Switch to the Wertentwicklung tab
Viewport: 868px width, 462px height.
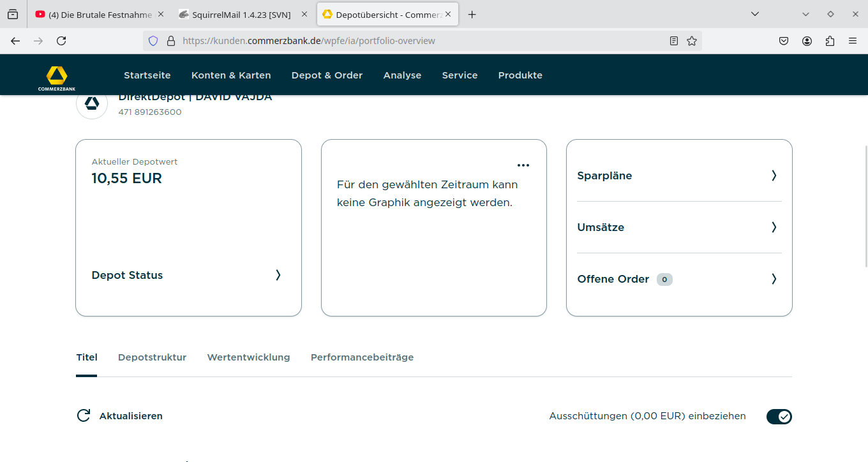pyautogui.click(x=248, y=357)
